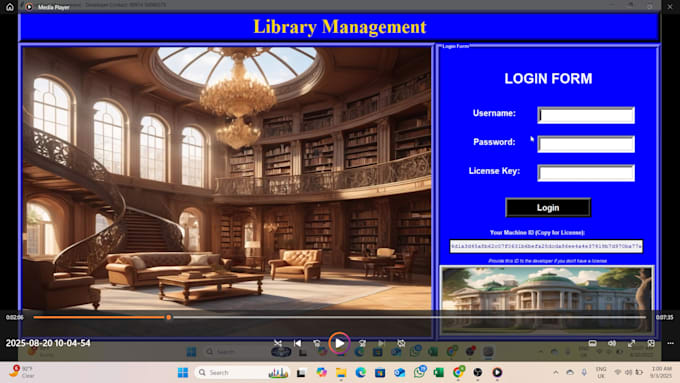Image resolution: width=680 pixels, height=383 pixels.
Task: Launch Microsoft Edge from the taskbar
Action: [x=360, y=373]
